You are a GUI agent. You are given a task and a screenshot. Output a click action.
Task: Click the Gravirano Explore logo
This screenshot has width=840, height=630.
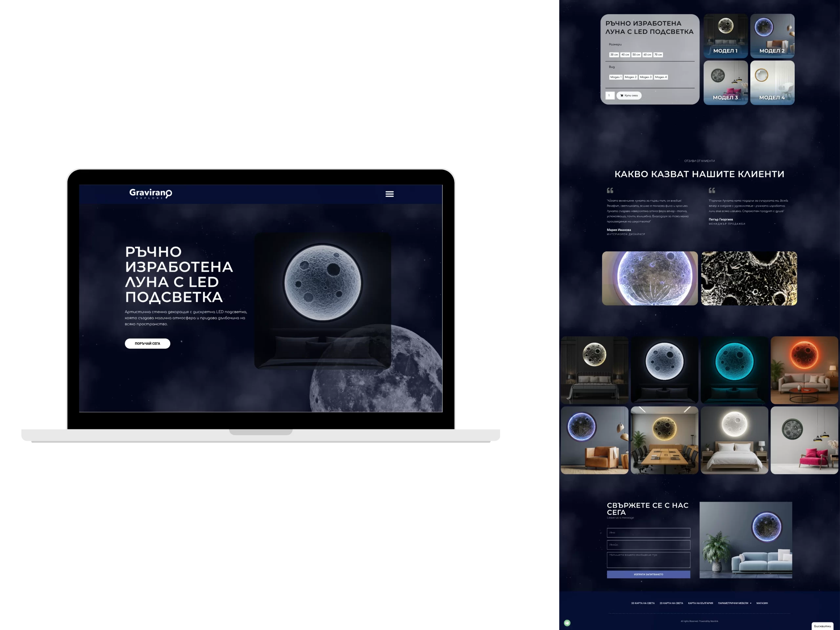click(x=150, y=194)
